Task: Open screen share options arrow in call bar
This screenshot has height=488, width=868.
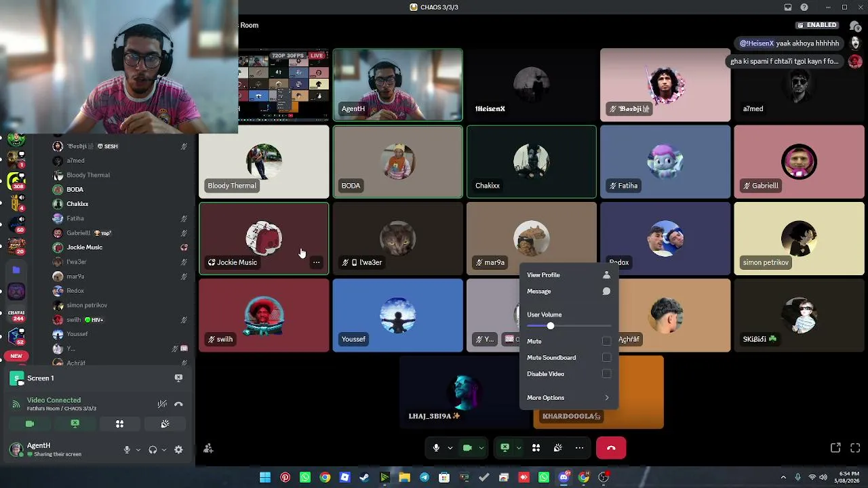Action: (x=519, y=448)
